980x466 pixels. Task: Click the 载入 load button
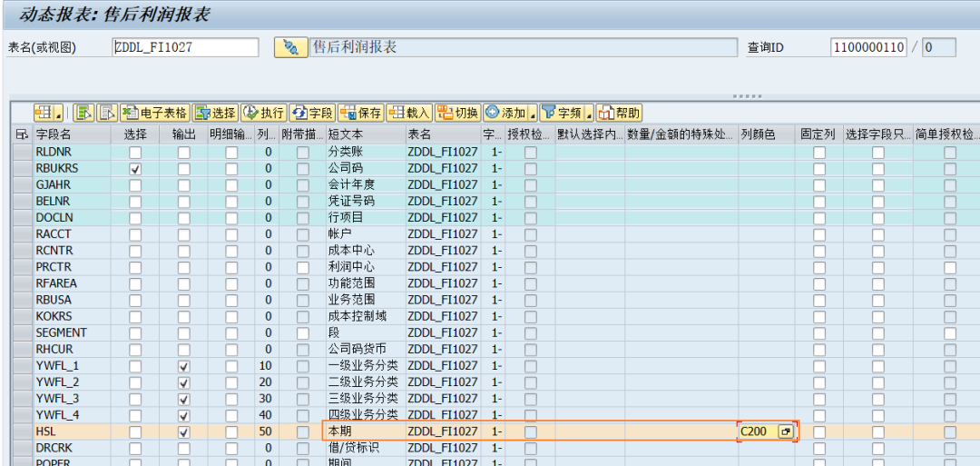pyautogui.click(x=409, y=113)
